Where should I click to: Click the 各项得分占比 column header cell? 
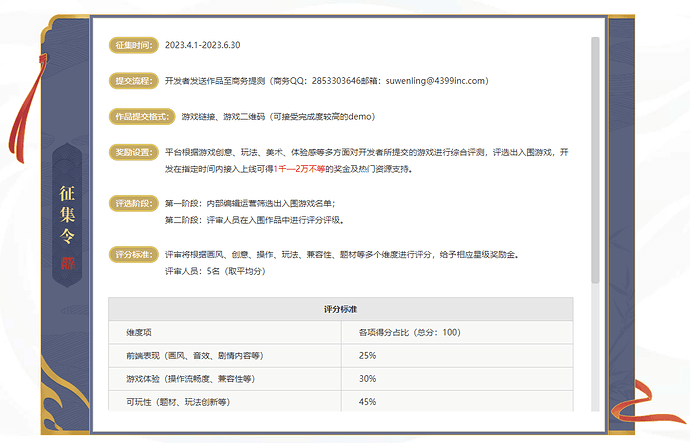tap(457, 332)
